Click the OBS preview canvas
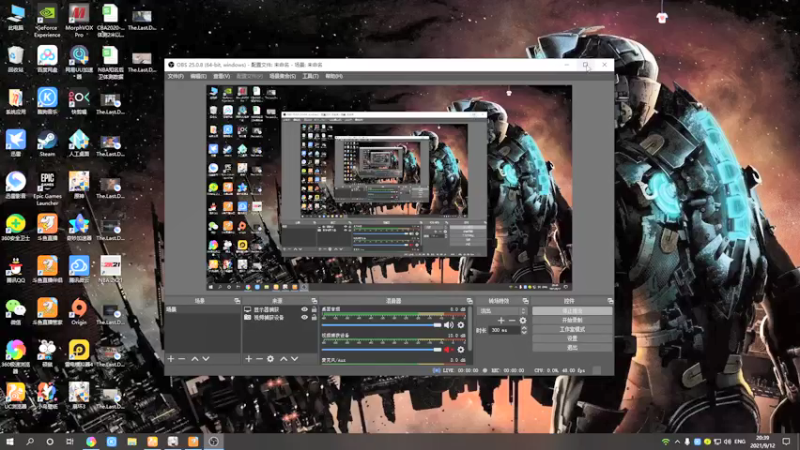The height and width of the screenshot is (450, 800). 389,188
